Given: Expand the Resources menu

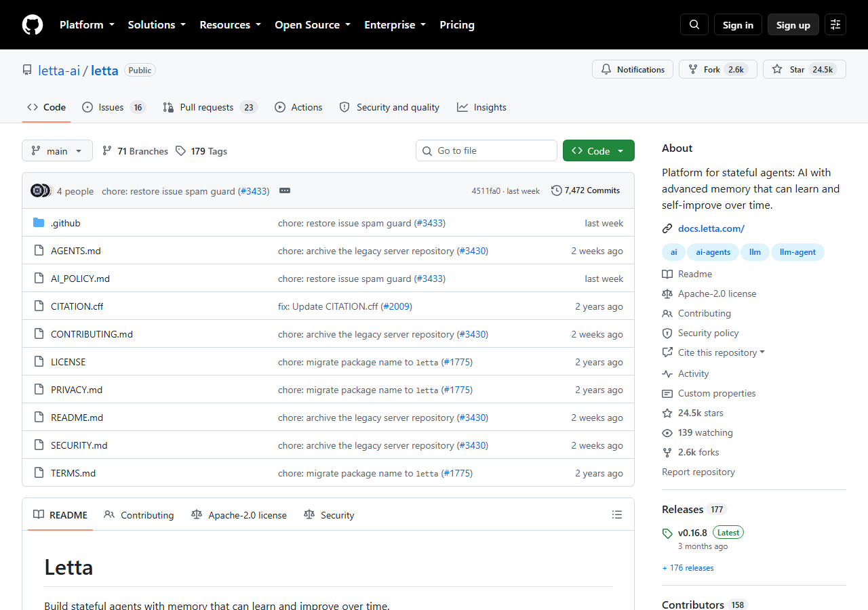Looking at the screenshot, I should pyautogui.click(x=230, y=24).
